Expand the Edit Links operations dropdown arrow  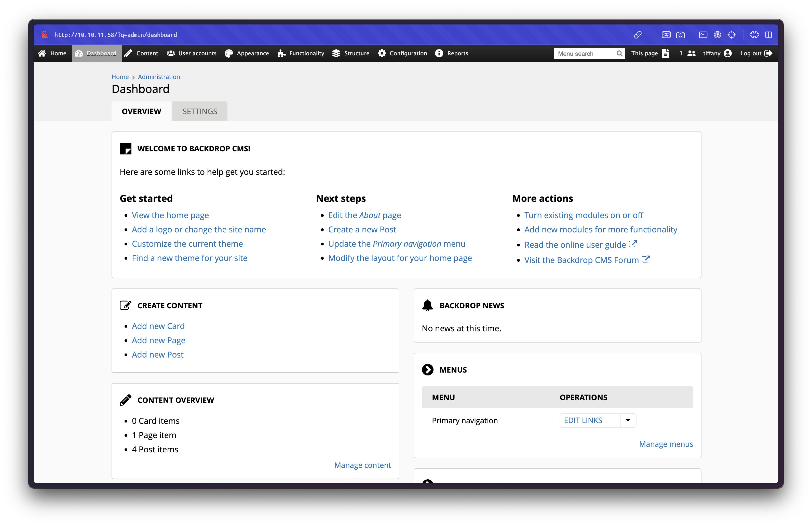pyautogui.click(x=628, y=420)
